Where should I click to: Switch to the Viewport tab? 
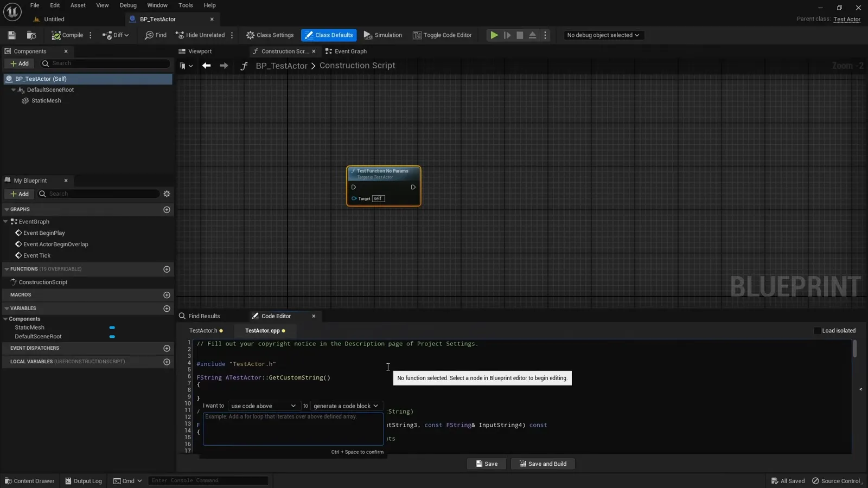tap(195, 52)
